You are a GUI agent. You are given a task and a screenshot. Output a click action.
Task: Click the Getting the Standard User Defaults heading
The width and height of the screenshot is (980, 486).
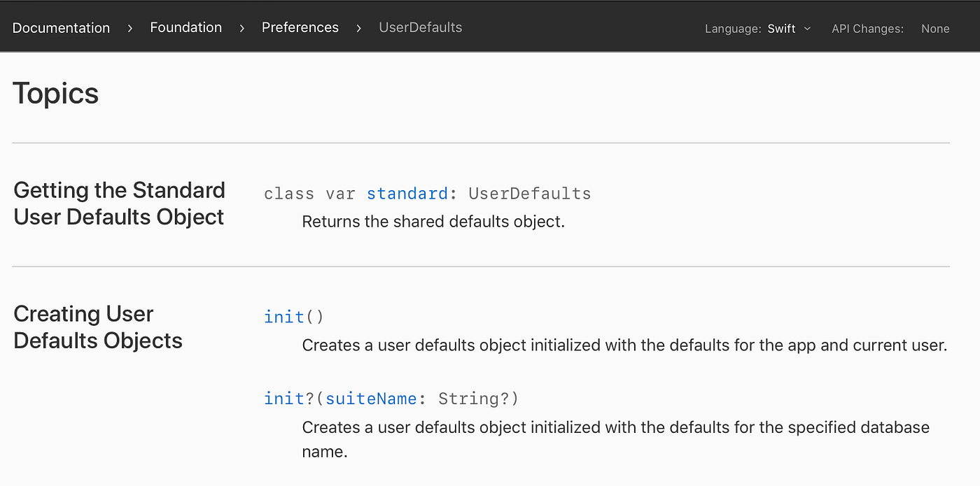[x=119, y=203]
